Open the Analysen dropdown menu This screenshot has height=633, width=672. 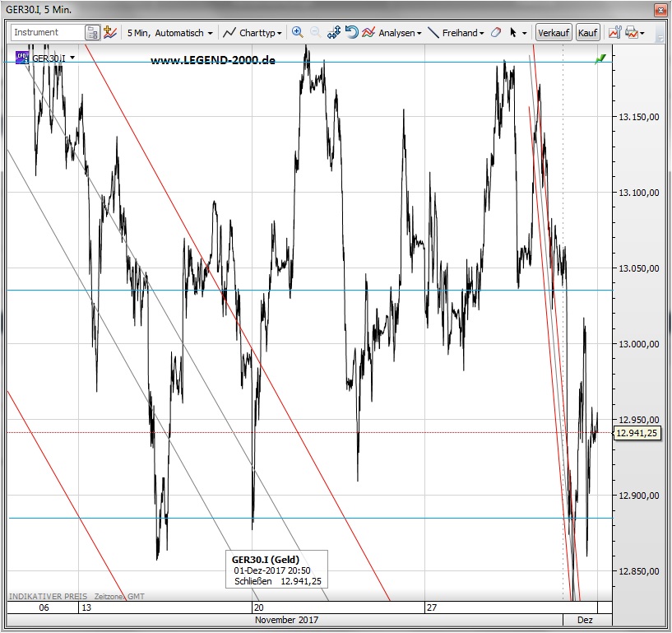pos(400,33)
